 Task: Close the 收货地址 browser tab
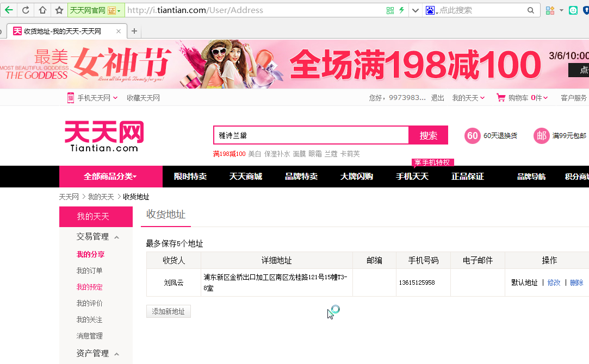[119, 31]
